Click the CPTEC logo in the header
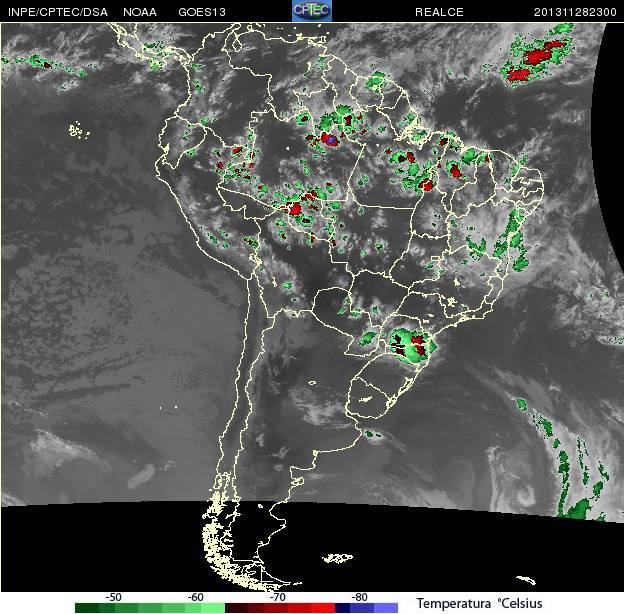624x614 pixels. 312,11
